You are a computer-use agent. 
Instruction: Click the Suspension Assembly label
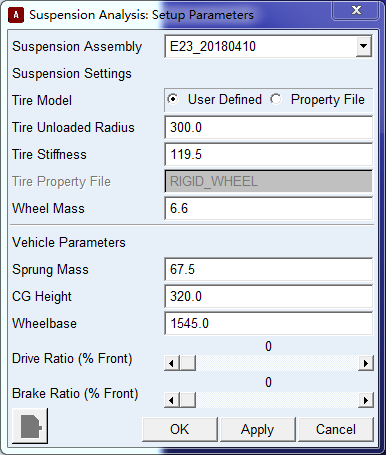[x=77, y=46]
